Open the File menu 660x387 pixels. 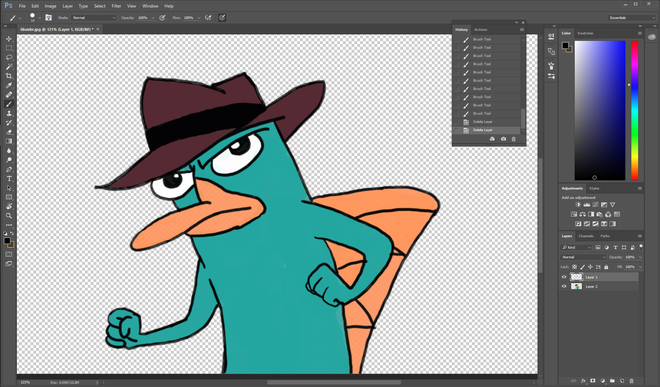pyautogui.click(x=22, y=6)
